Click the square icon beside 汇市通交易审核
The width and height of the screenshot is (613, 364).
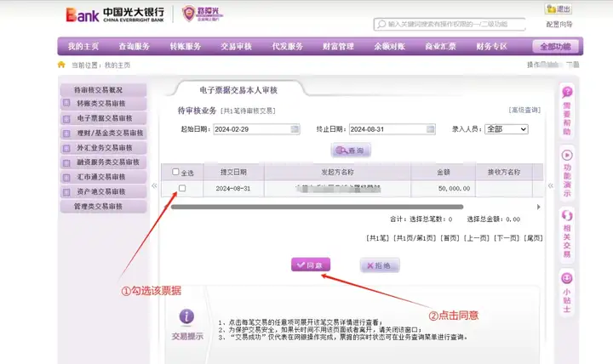tap(66, 177)
